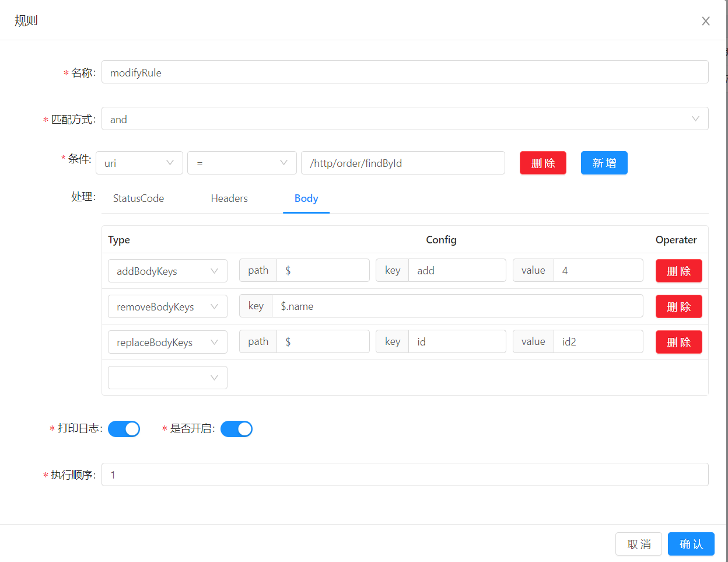This screenshot has width=728, height=562.
Task: Select the Body tab
Action: [306, 198]
